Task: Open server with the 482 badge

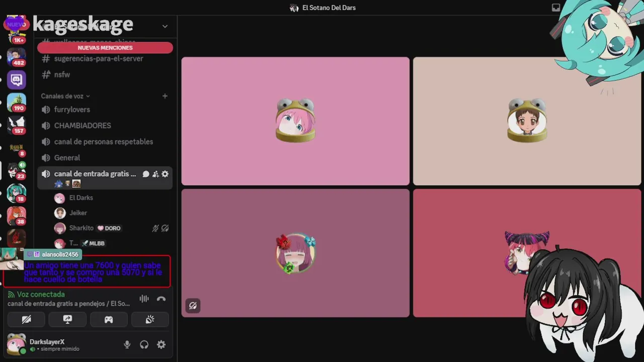Action: 16,57
